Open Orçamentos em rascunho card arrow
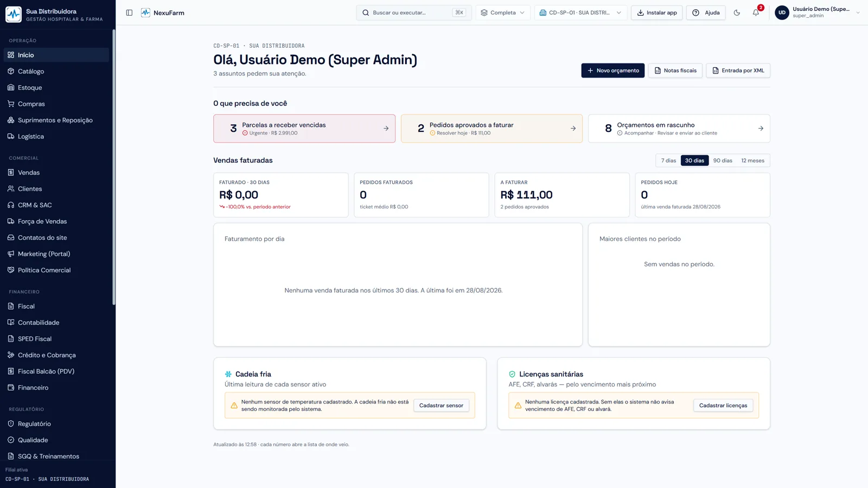This screenshot has width=868, height=488. click(761, 129)
